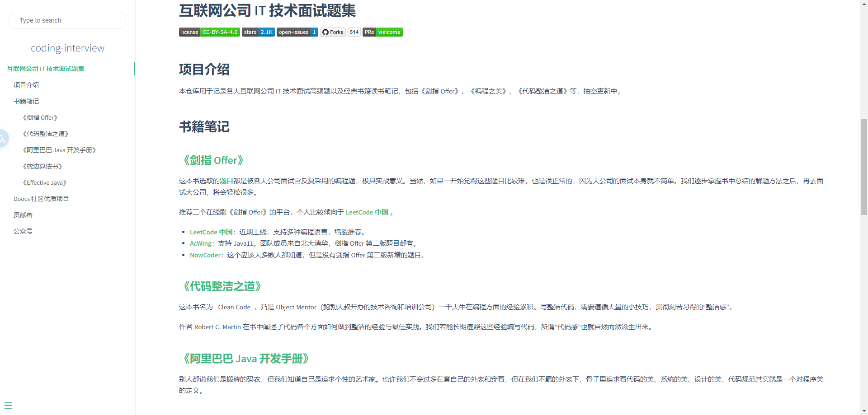The width and height of the screenshot is (868, 415).
Task: Click the PRs welcome badge
Action: point(382,32)
